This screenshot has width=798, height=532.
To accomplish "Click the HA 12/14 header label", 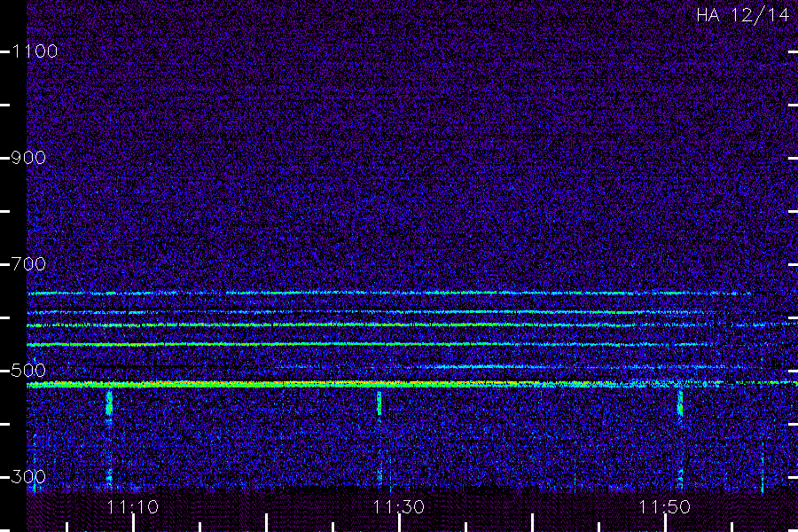I will [x=742, y=15].
